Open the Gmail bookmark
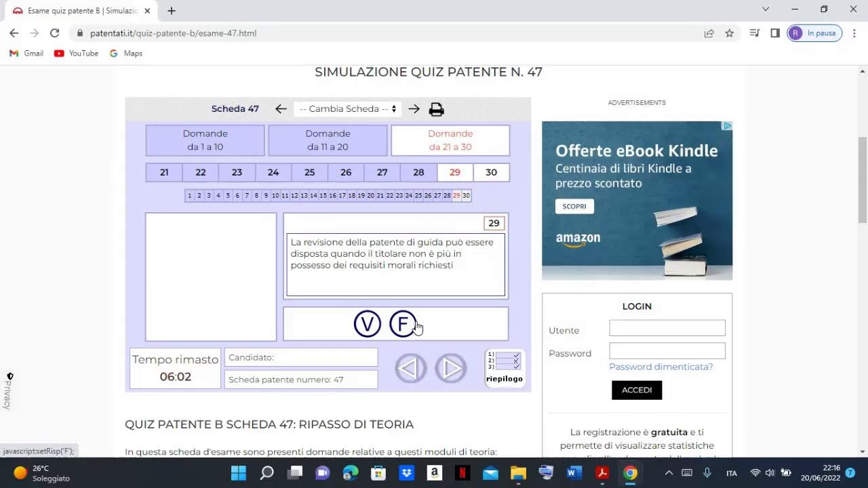Viewport: 868px width, 488px height. [26, 53]
